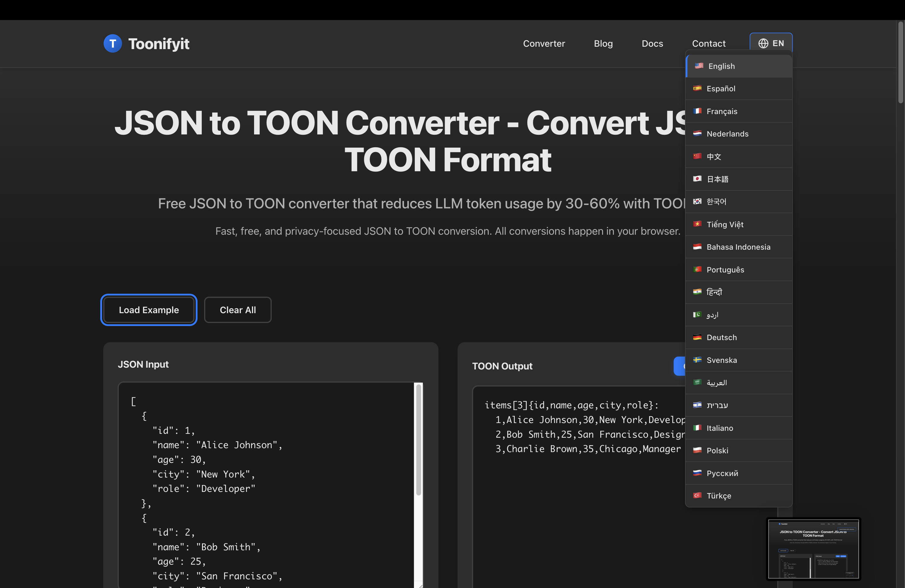The height and width of the screenshot is (588, 905).
Task: Select Русский from the language menu
Action: [x=722, y=473]
